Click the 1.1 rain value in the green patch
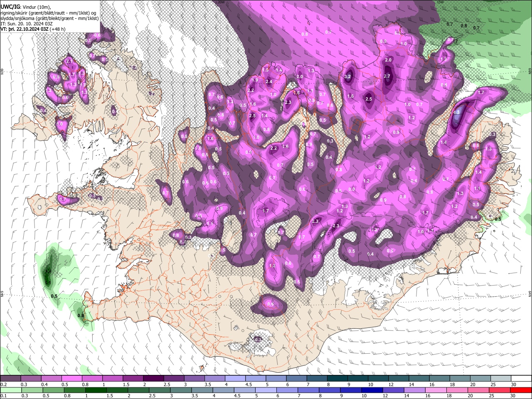 click(x=47, y=283)
